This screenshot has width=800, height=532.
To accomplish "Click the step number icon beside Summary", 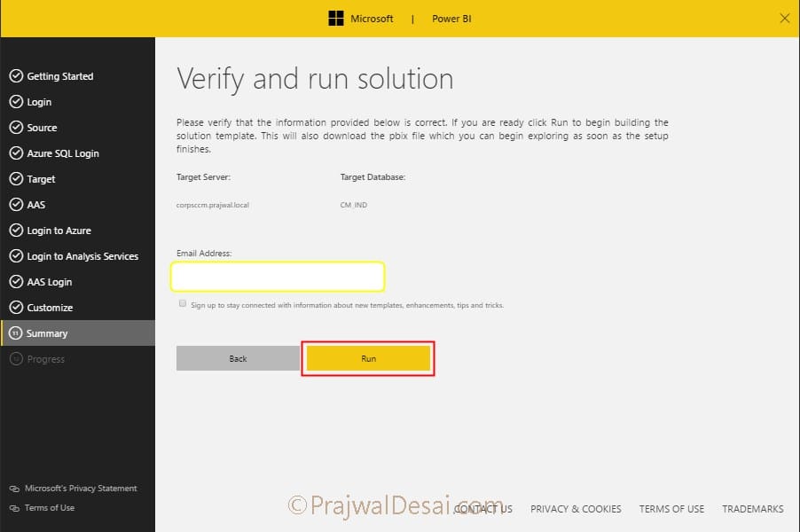I will coord(16,333).
